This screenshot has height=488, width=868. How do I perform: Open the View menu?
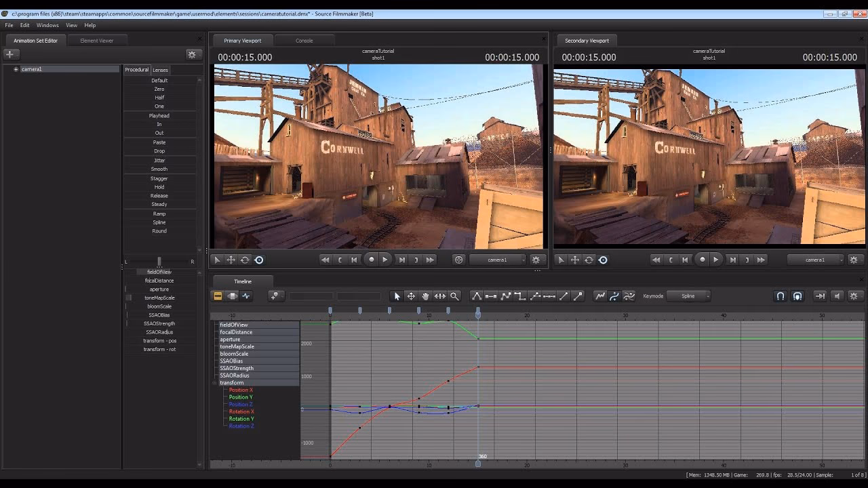[71, 25]
